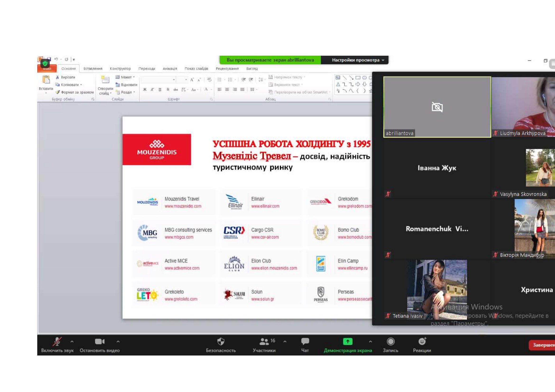
Task: Select the Oval shape
Action: (364, 78)
